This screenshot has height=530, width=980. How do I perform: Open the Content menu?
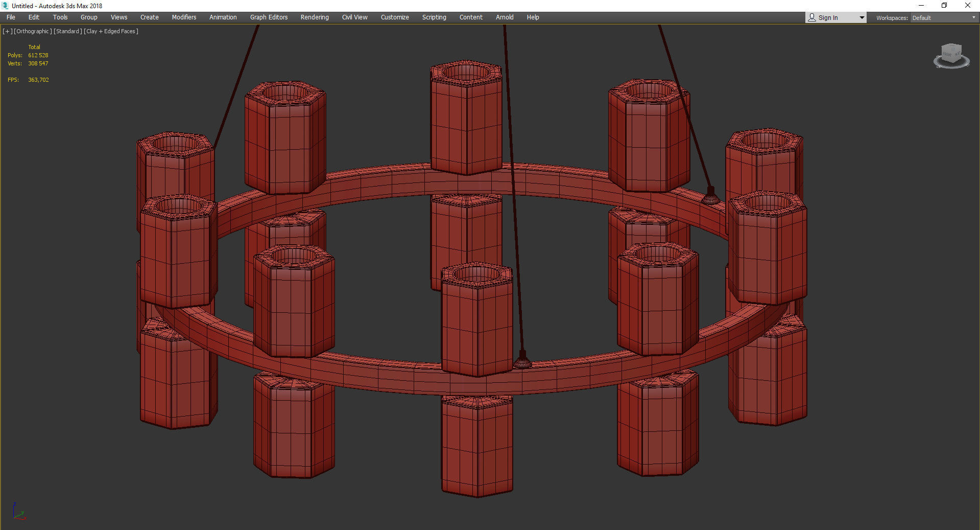click(x=471, y=17)
